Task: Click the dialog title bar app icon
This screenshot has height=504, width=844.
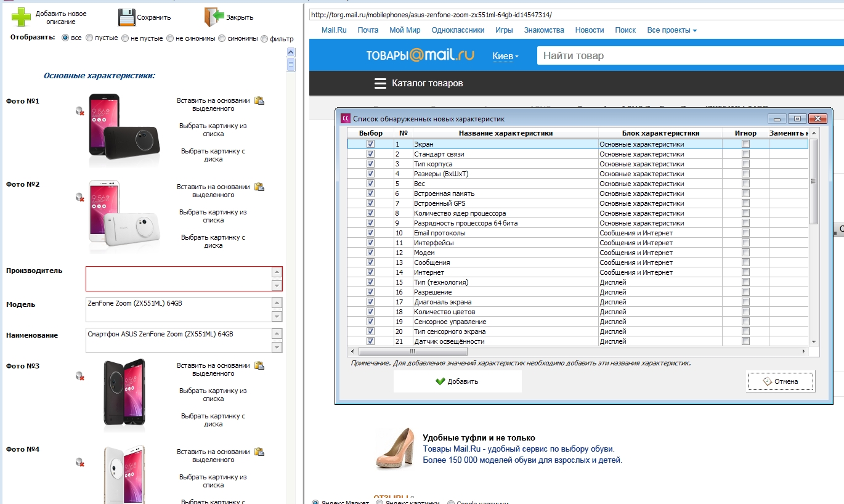Action: click(346, 118)
